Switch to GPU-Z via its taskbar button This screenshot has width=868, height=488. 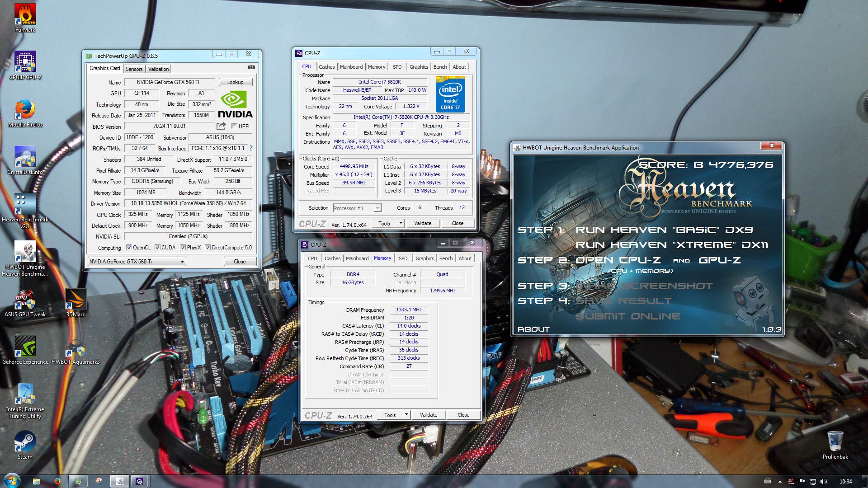click(79, 481)
